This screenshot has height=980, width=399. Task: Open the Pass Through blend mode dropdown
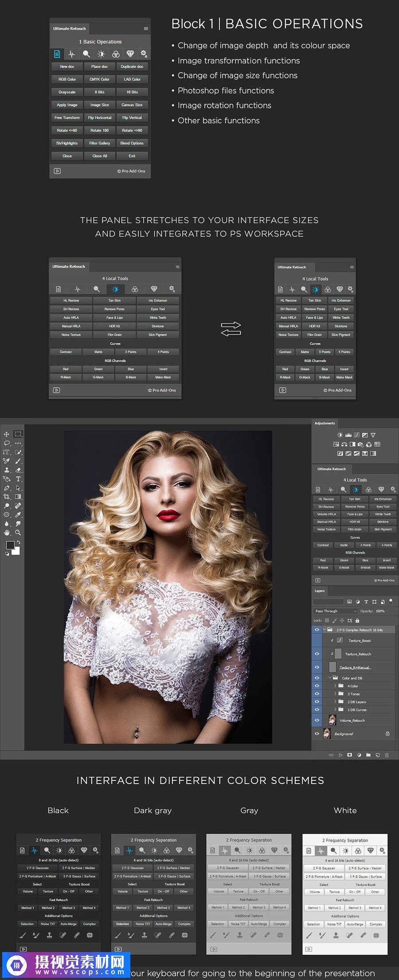335,611
